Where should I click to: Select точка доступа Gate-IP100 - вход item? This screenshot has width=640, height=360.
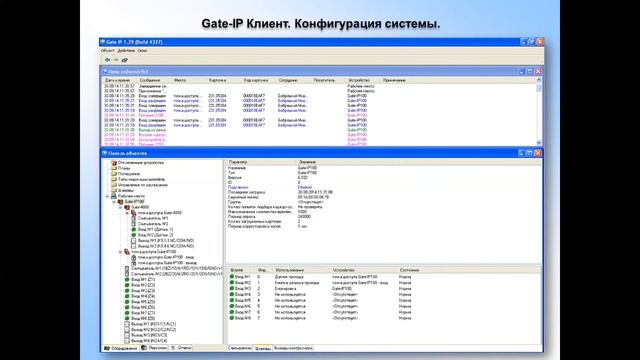166,258
